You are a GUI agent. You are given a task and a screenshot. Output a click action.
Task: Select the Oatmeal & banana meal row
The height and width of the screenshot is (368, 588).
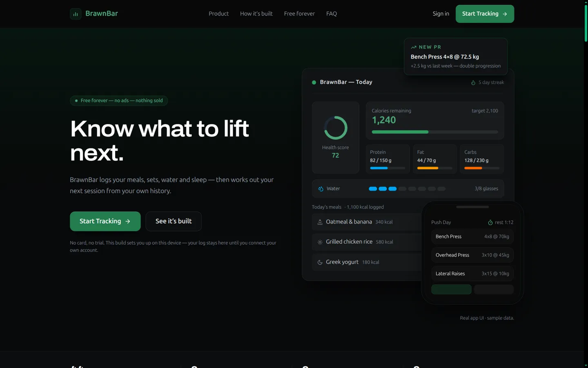pos(366,222)
